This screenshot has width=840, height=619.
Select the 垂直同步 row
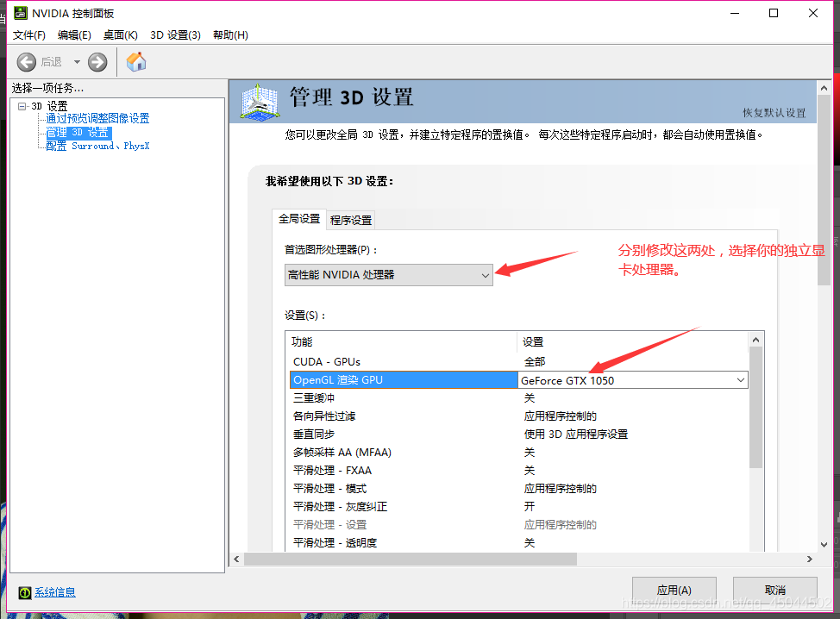pyautogui.click(x=518, y=435)
